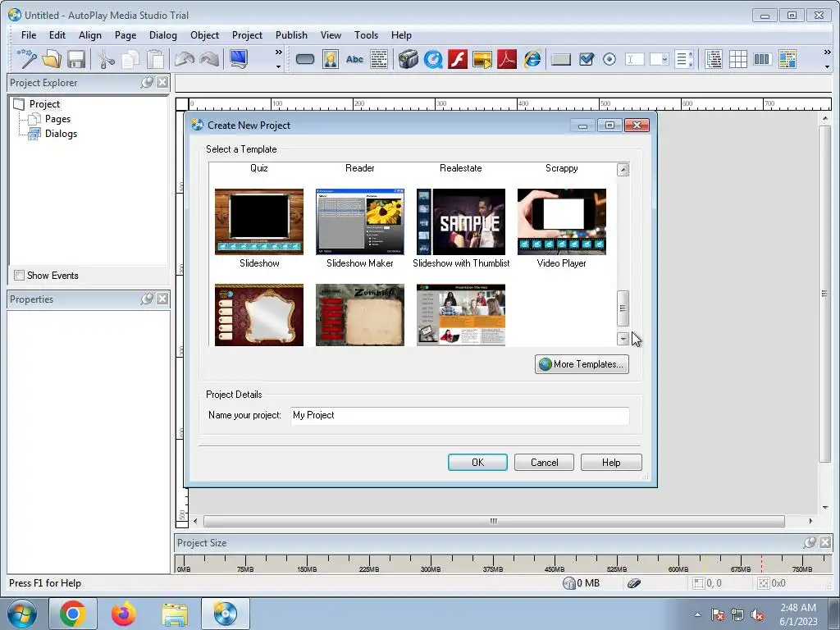Cancel the Create New Project dialog
This screenshot has width=840, height=630.
(x=544, y=463)
